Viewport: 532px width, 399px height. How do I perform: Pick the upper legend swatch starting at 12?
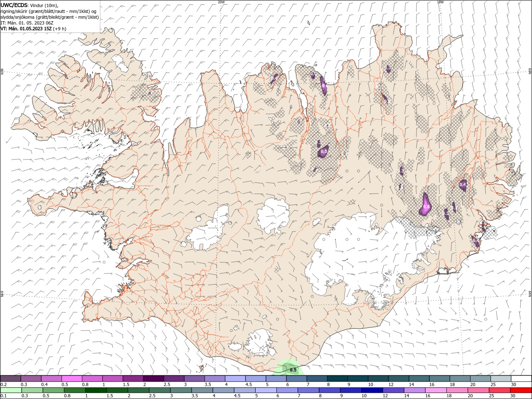pos(399,379)
